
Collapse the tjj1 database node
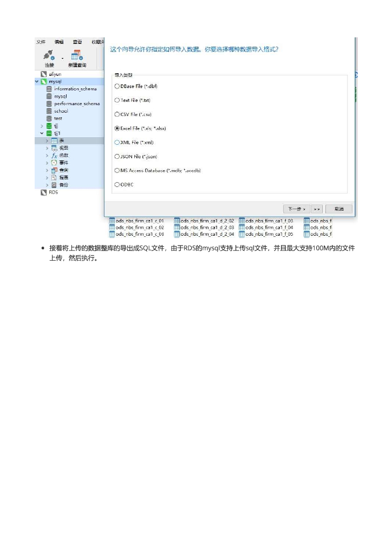point(42,133)
